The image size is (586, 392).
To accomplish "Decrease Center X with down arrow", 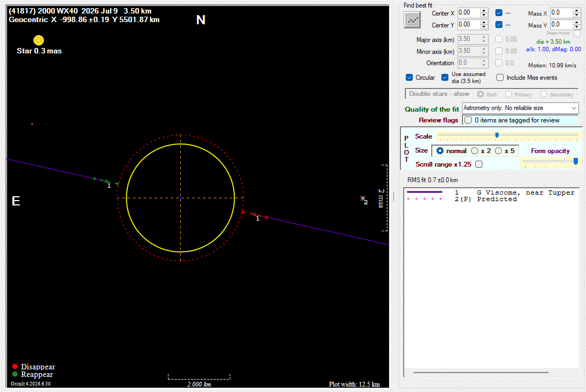I will (484, 15).
